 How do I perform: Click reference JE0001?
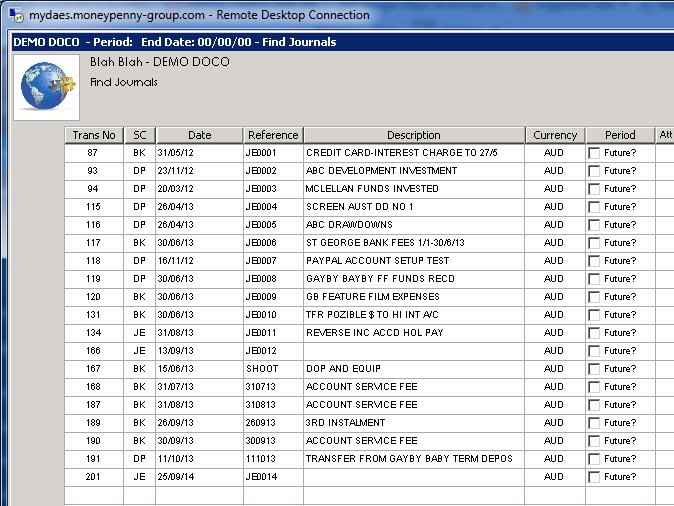[x=261, y=153]
